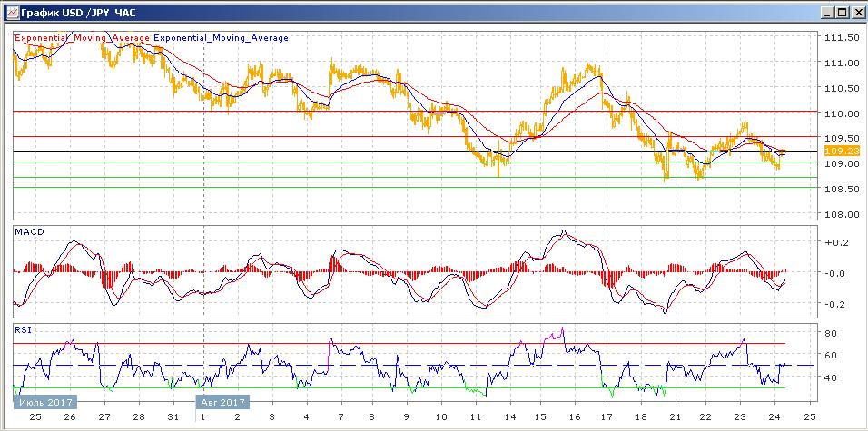868x431 pixels.
Task: Click the 111.50 price axis label
Action: (840, 38)
